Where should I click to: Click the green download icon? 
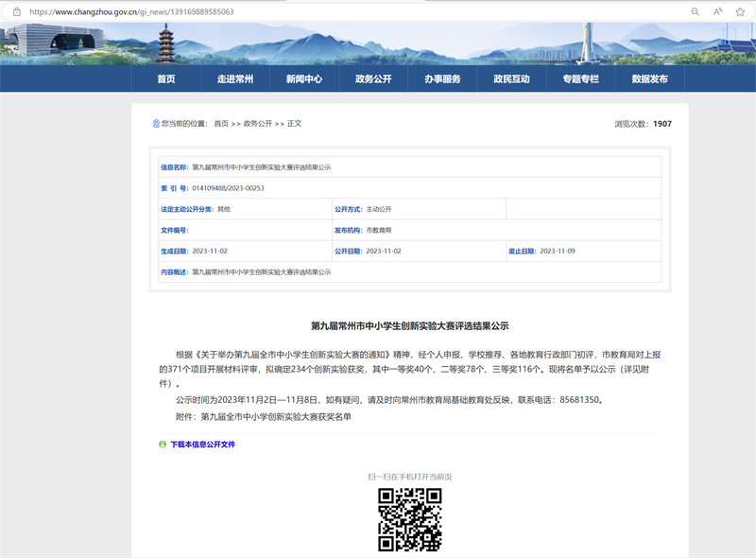(163, 445)
